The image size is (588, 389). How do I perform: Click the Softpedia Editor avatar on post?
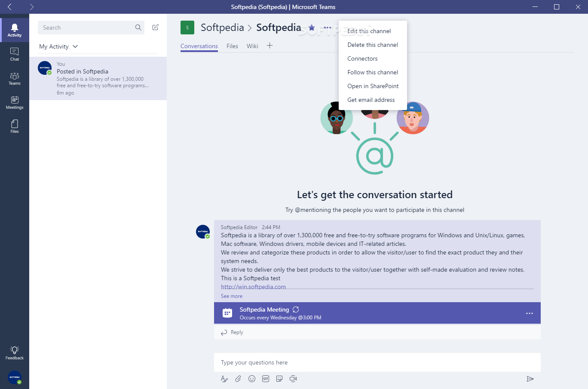(203, 232)
